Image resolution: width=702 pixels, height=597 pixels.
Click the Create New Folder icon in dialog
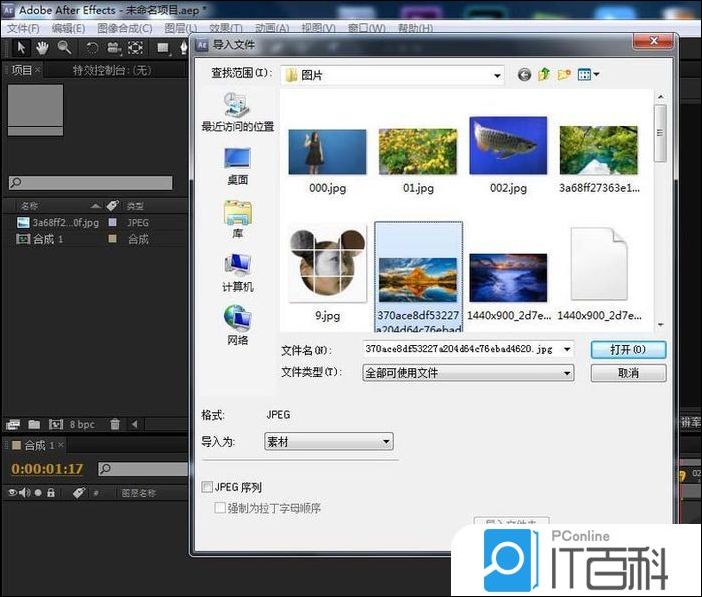pos(564,74)
